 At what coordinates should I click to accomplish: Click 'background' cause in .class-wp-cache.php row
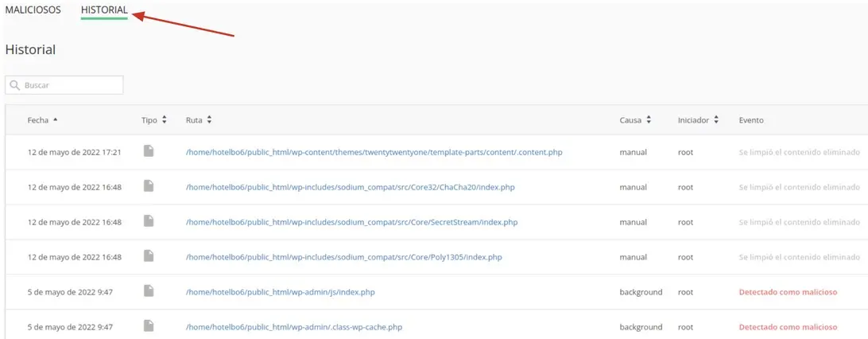[641, 327]
